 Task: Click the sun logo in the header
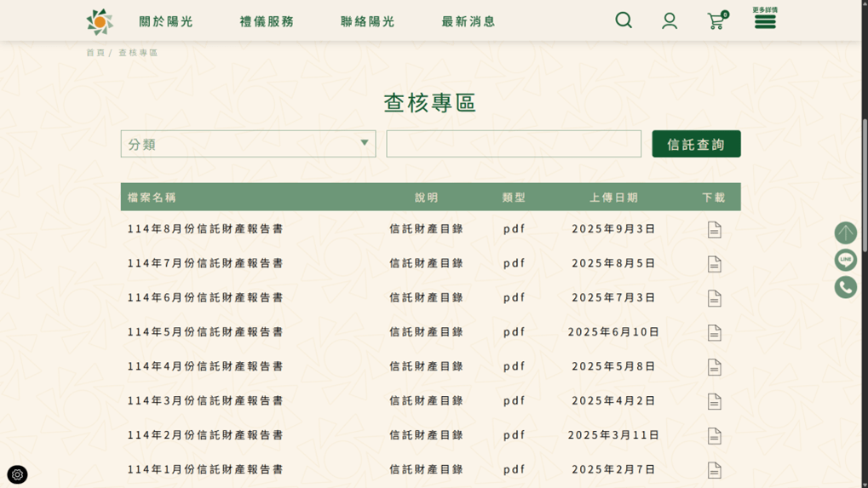click(x=100, y=21)
